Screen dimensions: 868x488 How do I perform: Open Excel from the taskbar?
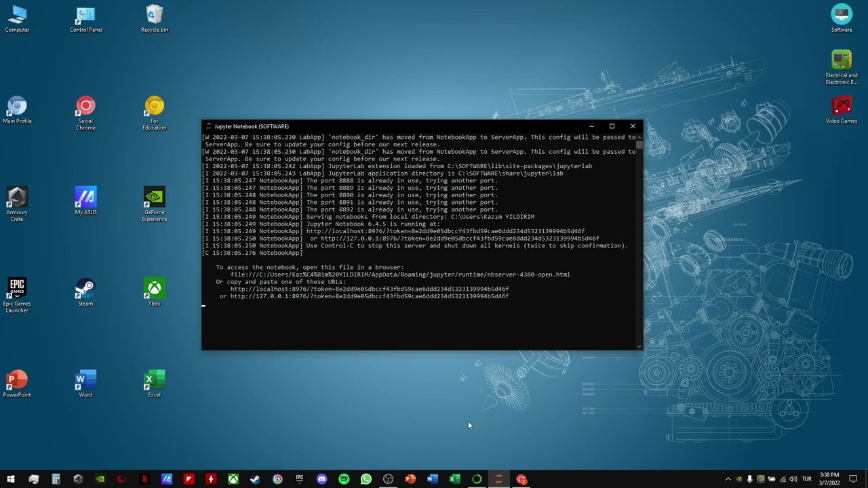click(454, 479)
